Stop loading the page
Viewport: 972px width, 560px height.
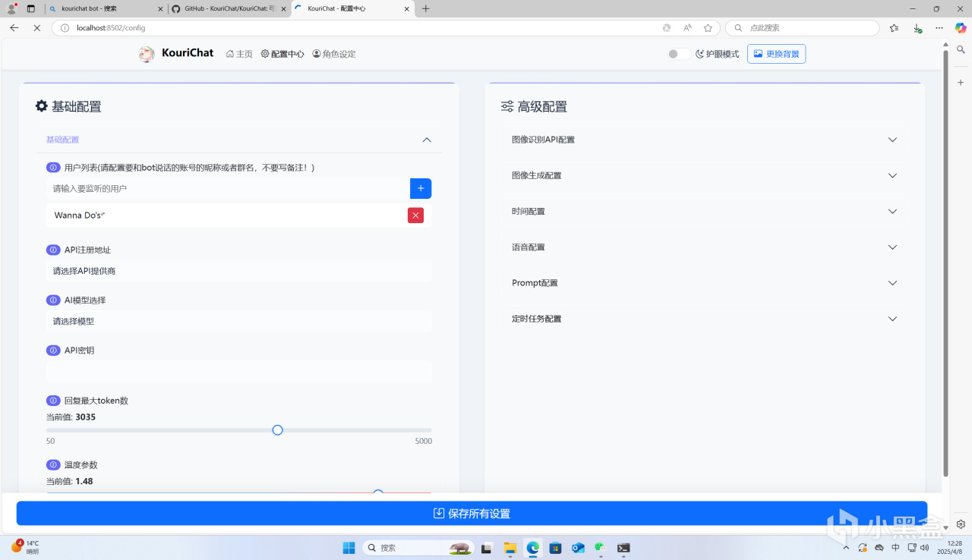[x=36, y=28]
